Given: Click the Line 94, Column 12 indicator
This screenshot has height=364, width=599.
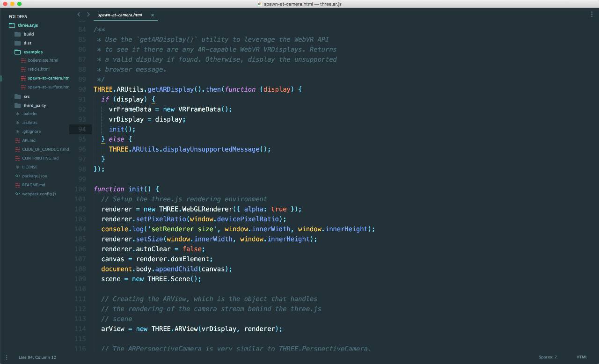Looking at the screenshot, I should [37, 357].
